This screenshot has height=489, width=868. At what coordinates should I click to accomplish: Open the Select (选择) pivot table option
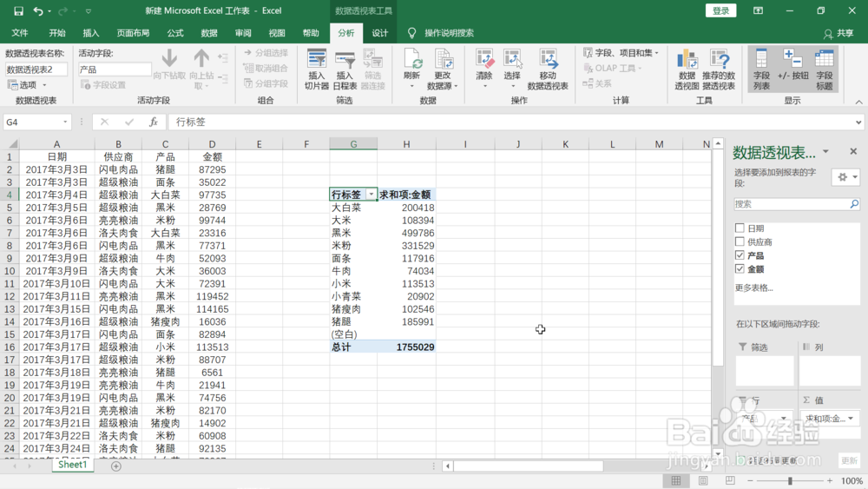pyautogui.click(x=512, y=69)
